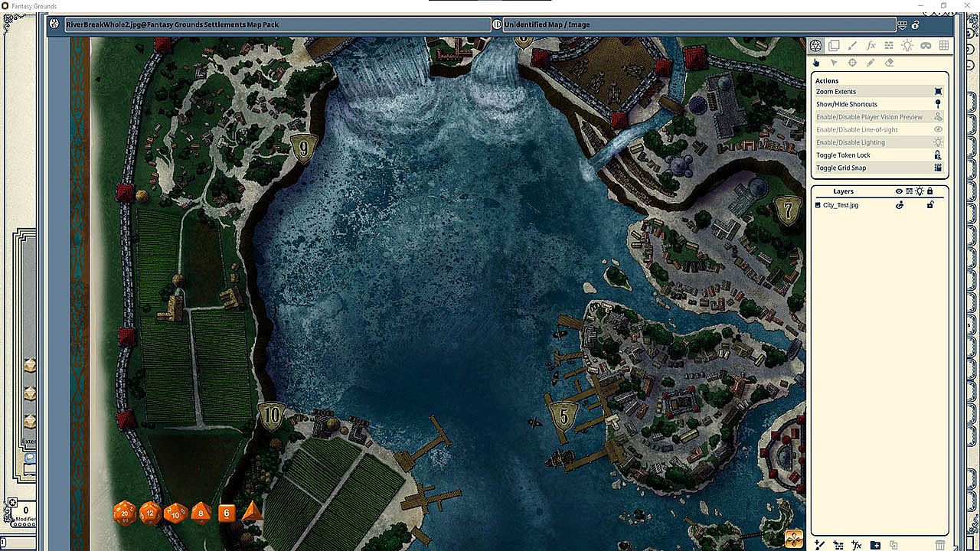This screenshot has height=551, width=980.
Task: Choose the hand pan tool
Action: coord(816,63)
